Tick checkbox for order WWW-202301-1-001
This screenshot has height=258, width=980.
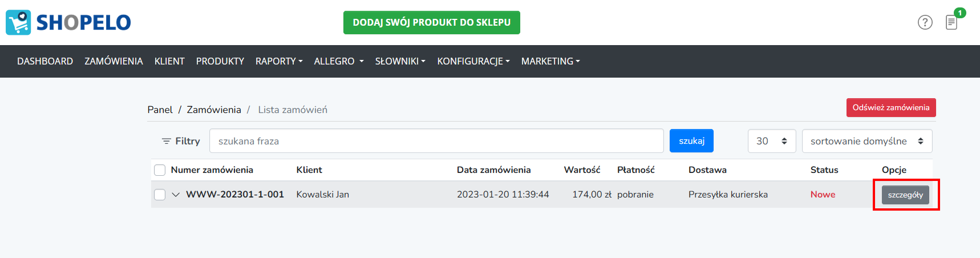[160, 195]
